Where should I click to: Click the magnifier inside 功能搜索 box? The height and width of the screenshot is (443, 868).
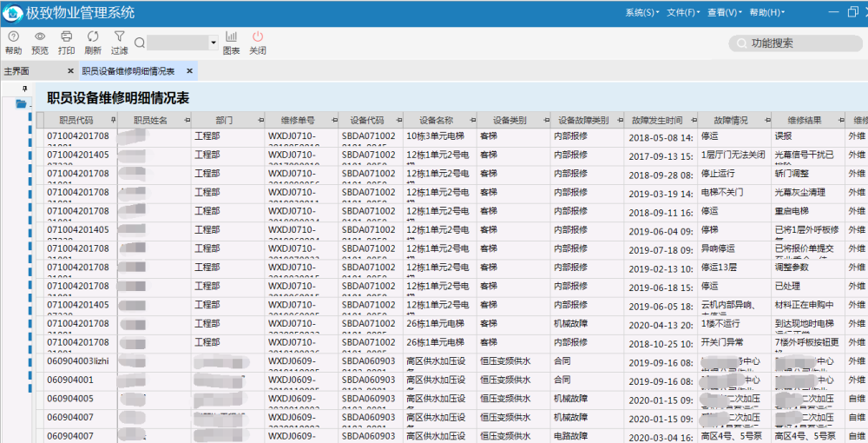click(742, 43)
